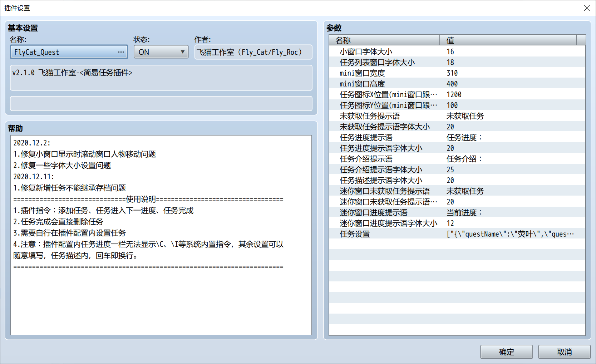Select the 任务介绍提示语 parameter
This screenshot has height=364, width=596.
coord(457,159)
